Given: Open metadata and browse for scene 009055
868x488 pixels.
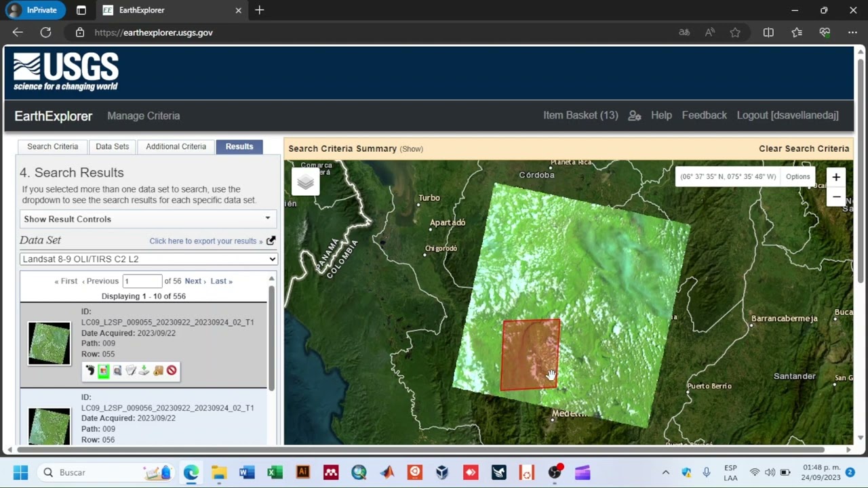Looking at the screenshot, I should (x=131, y=371).
